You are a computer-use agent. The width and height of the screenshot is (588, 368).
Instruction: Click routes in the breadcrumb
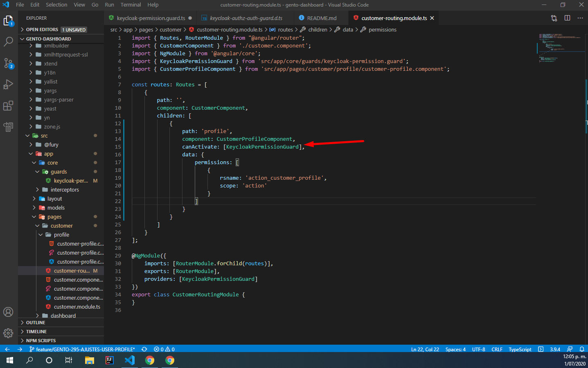(285, 29)
